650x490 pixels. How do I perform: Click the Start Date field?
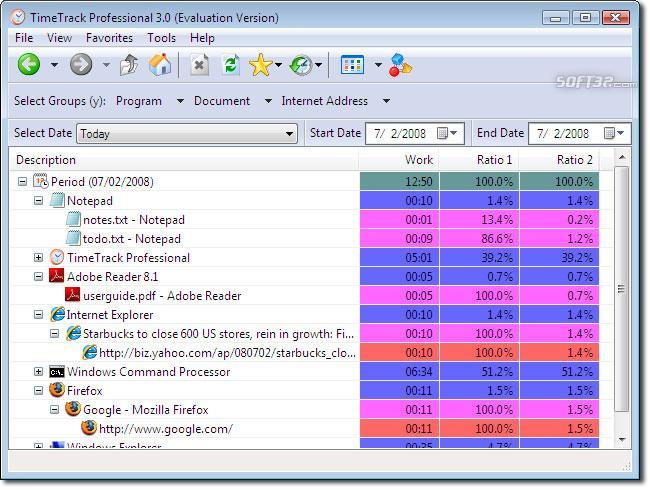(x=415, y=133)
